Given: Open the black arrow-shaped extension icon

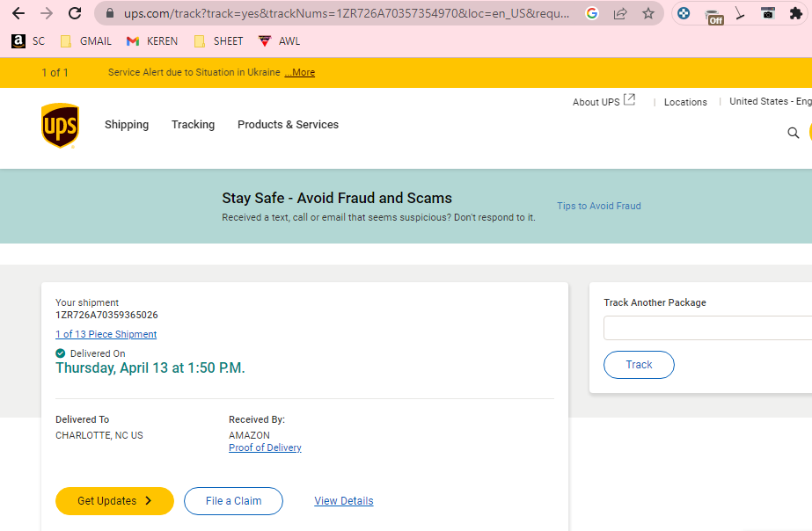Looking at the screenshot, I should (740, 14).
